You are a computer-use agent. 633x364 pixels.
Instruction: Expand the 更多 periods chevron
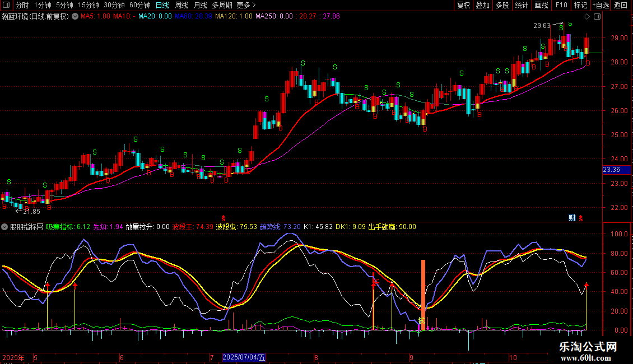(x=254, y=5)
